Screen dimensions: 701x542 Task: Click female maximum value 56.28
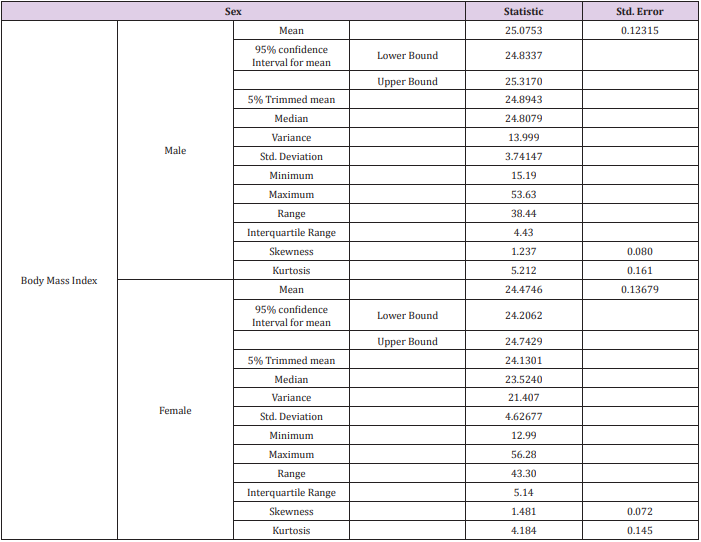(524, 454)
